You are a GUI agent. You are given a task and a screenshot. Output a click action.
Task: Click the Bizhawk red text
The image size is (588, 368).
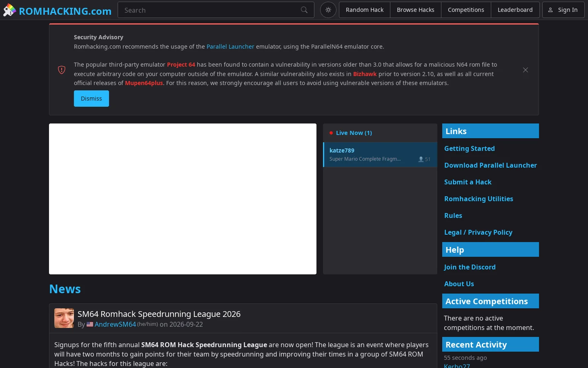(365, 74)
